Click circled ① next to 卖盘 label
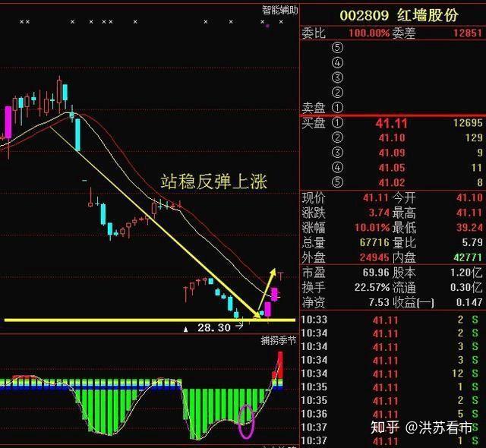 (337, 108)
